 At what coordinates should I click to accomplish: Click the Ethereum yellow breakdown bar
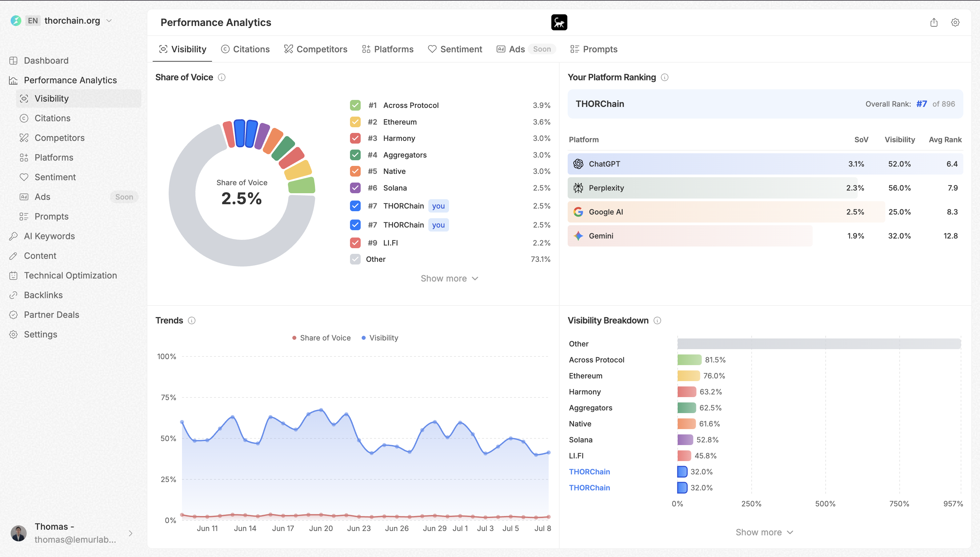(x=688, y=376)
